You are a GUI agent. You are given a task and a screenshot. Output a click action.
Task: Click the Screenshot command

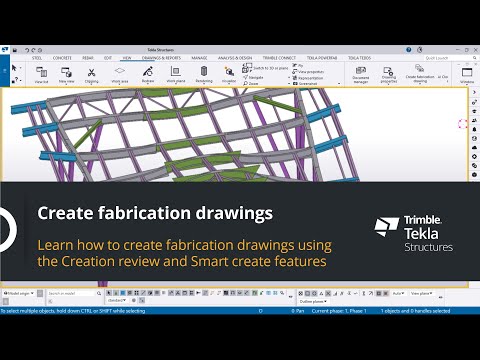(x=305, y=83)
